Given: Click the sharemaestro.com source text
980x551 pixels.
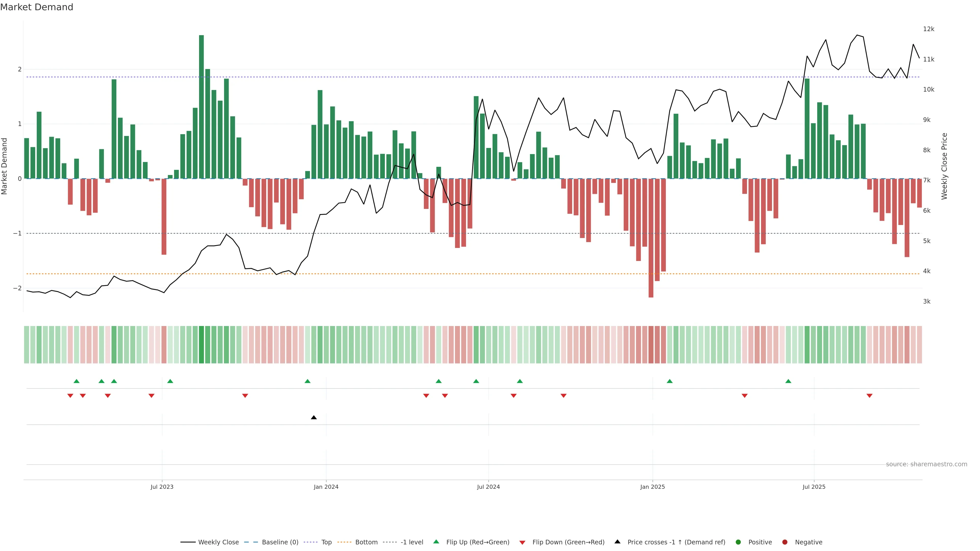Looking at the screenshot, I should [926, 464].
